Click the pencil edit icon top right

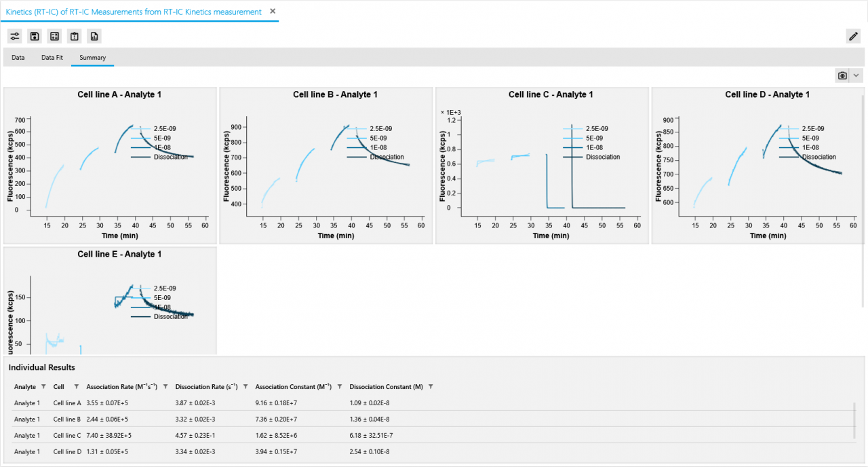(853, 36)
